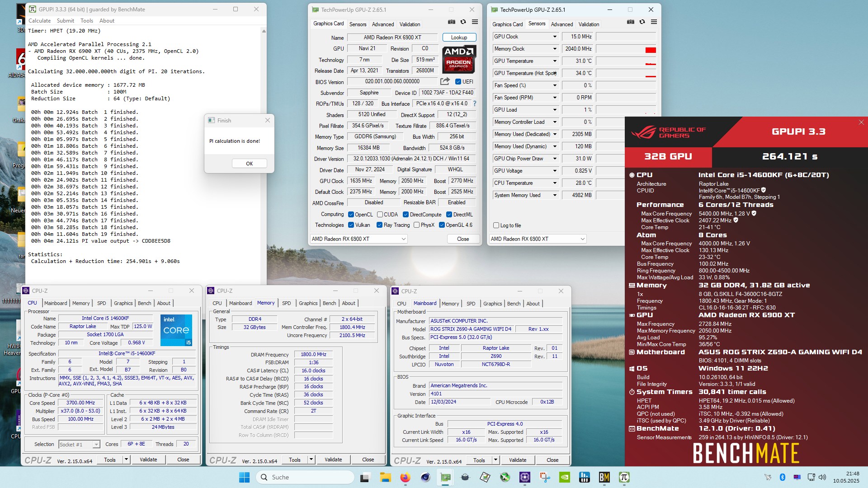868x488 pixels.
Task: Open Cinebench sphere icon in taskbar
Action: pyautogui.click(x=425, y=477)
